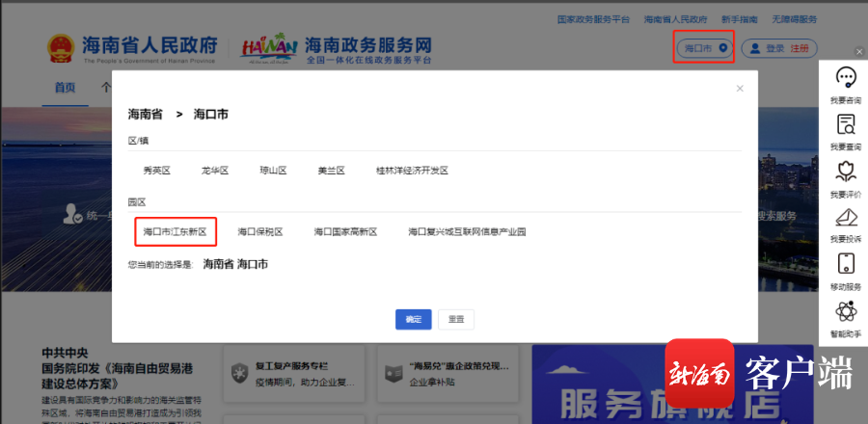Choose 龙华区 district option
This screenshot has height=424, width=868.
(x=214, y=171)
